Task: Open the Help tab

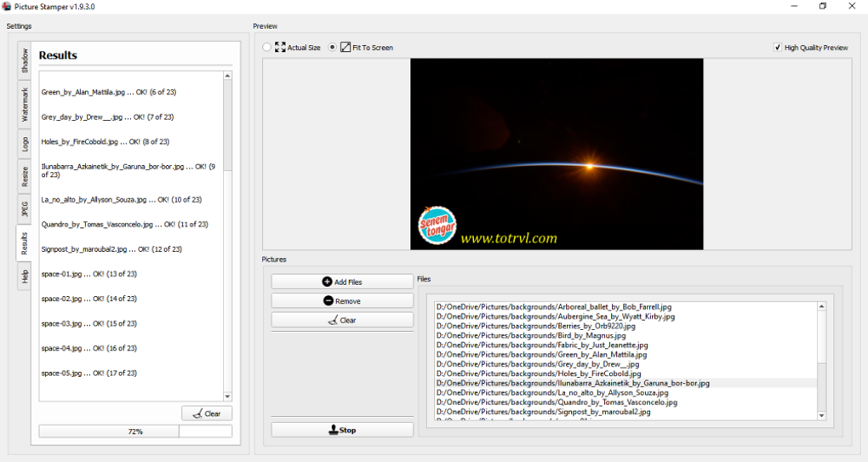Action: 25,276
